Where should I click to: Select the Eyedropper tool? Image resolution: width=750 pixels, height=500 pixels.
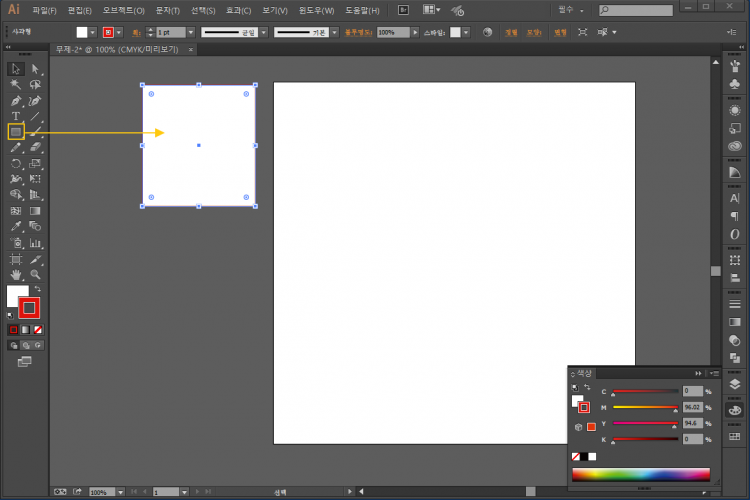(x=16, y=227)
